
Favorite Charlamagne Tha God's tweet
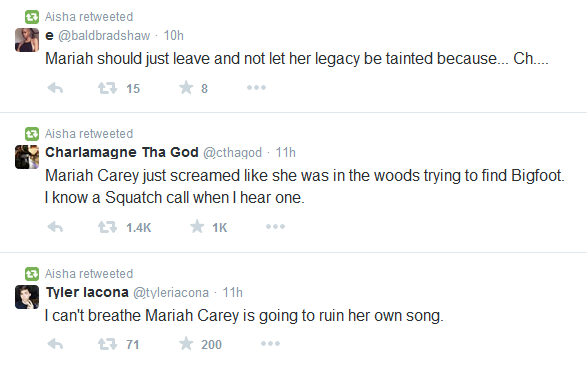[x=197, y=226]
